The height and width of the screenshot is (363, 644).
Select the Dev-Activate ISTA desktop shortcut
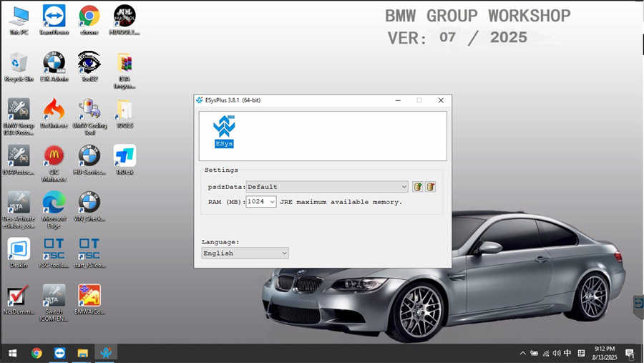point(19,210)
